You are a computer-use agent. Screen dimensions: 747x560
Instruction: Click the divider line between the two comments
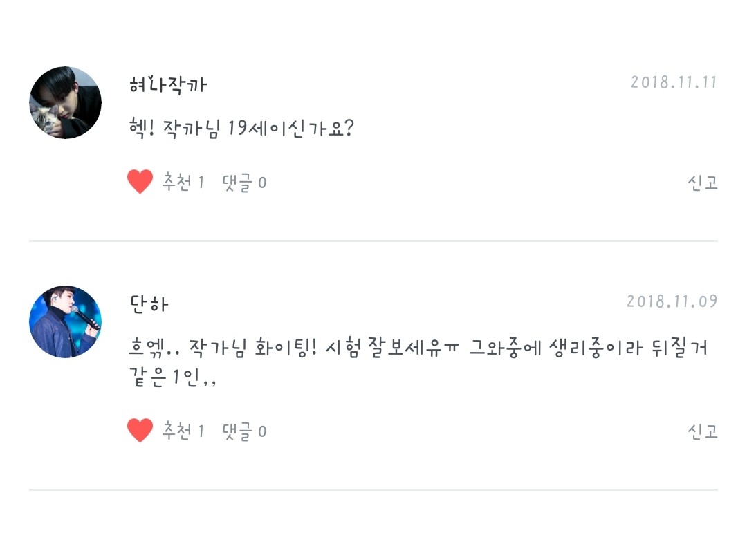point(373,241)
